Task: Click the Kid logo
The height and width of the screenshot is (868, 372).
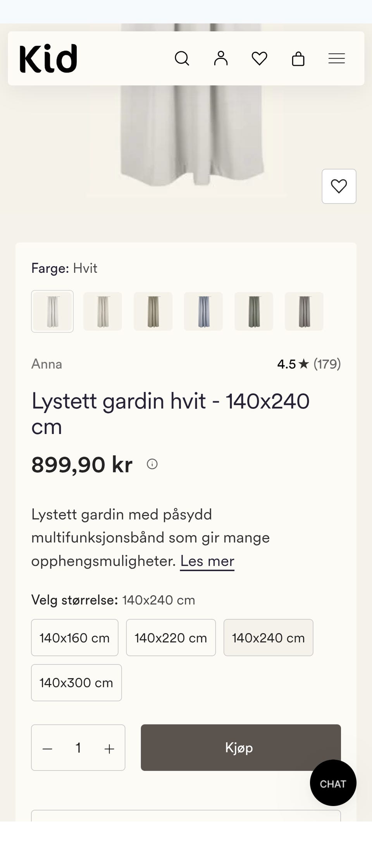Action: [x=48, y=59]
